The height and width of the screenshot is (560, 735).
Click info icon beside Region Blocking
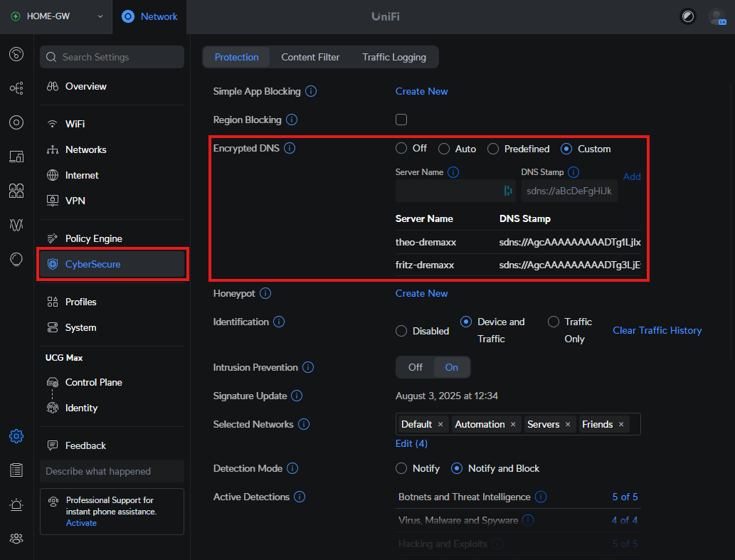[x=292, y=120]
